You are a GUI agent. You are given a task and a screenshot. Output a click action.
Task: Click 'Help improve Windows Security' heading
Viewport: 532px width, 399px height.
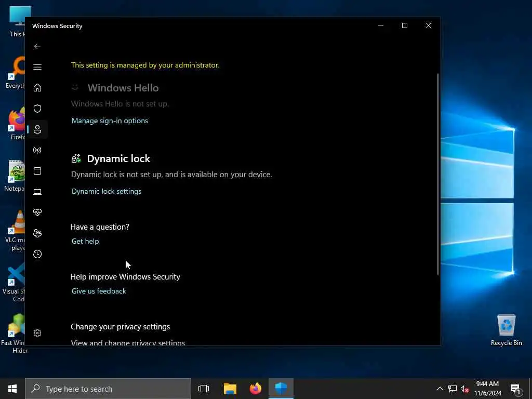125,277
